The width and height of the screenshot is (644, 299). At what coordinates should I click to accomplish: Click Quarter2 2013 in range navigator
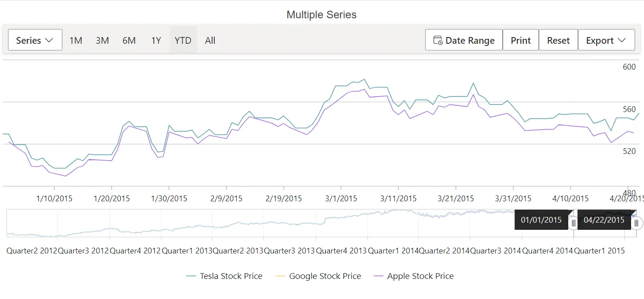point(238,251)
